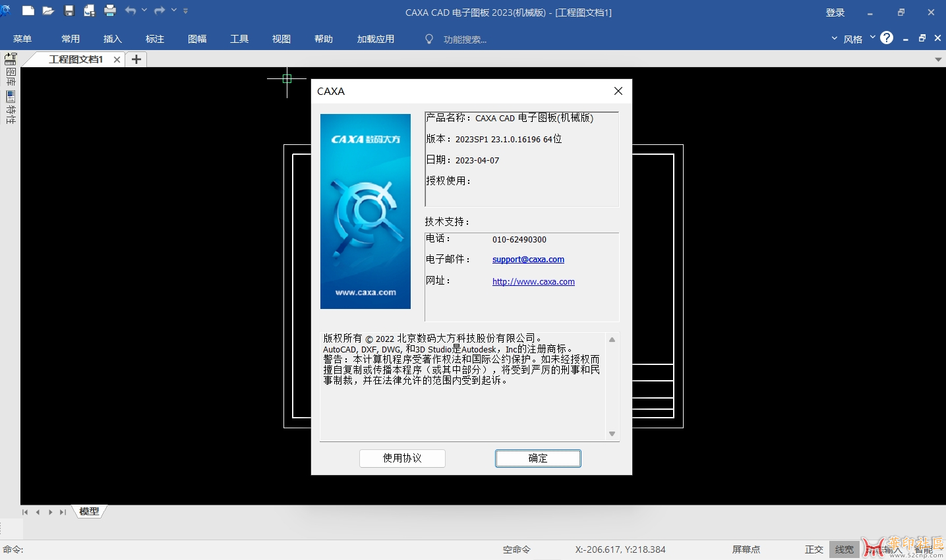Click 登录 to sign in

pyautogui.click(x=835, y=13)
